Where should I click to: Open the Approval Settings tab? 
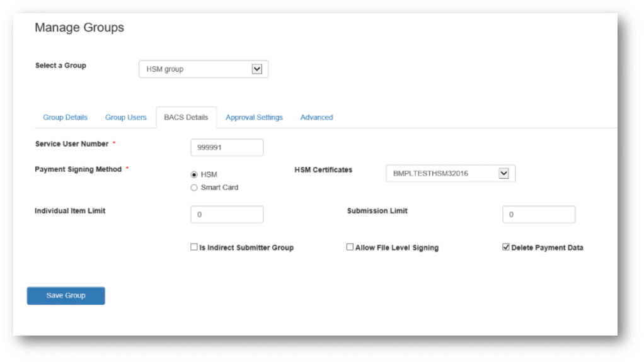[254, 117]
